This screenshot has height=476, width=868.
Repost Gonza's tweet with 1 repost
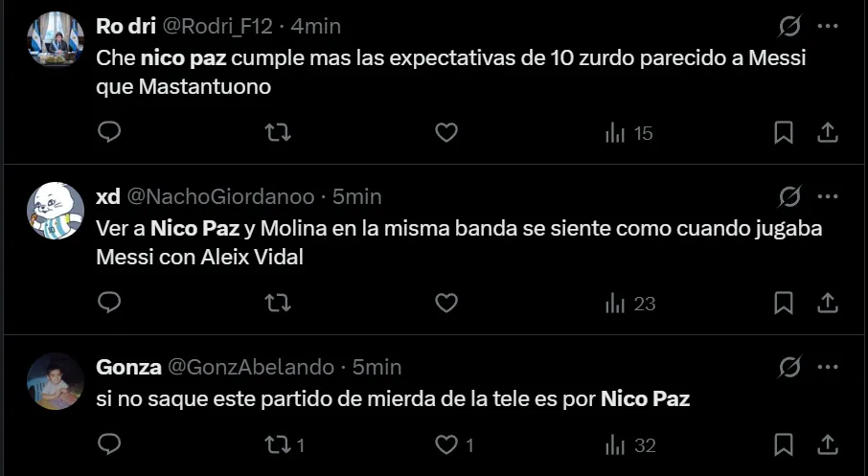coord(285,444)
